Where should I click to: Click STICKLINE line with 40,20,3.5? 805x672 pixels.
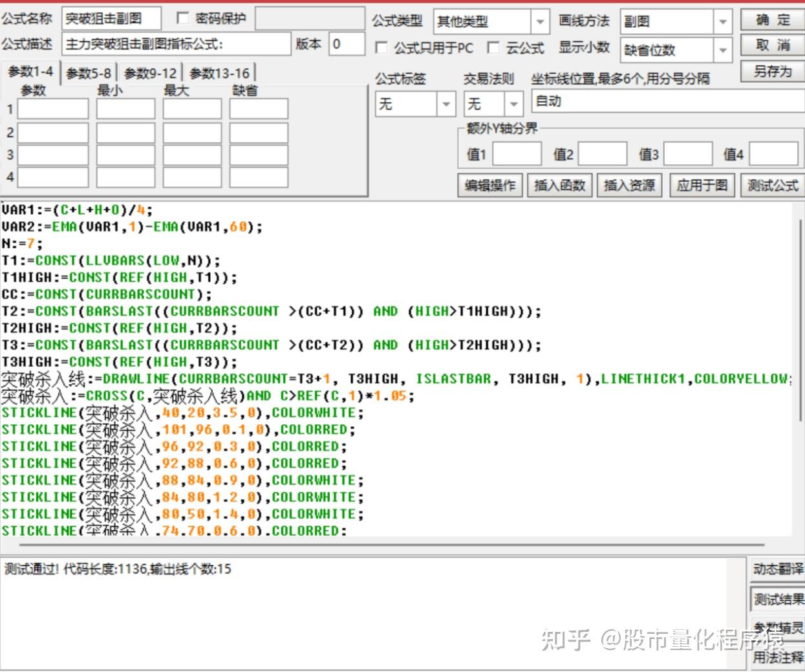click(x=182, y=413)
